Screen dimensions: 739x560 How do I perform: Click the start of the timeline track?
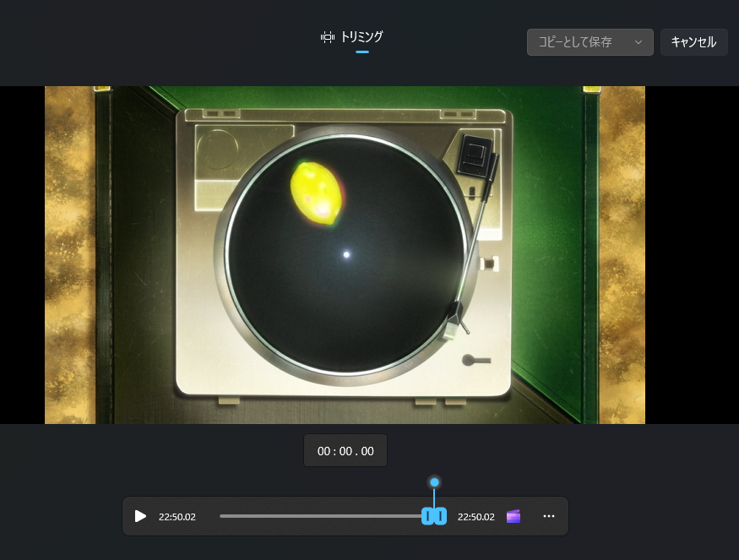222,516
